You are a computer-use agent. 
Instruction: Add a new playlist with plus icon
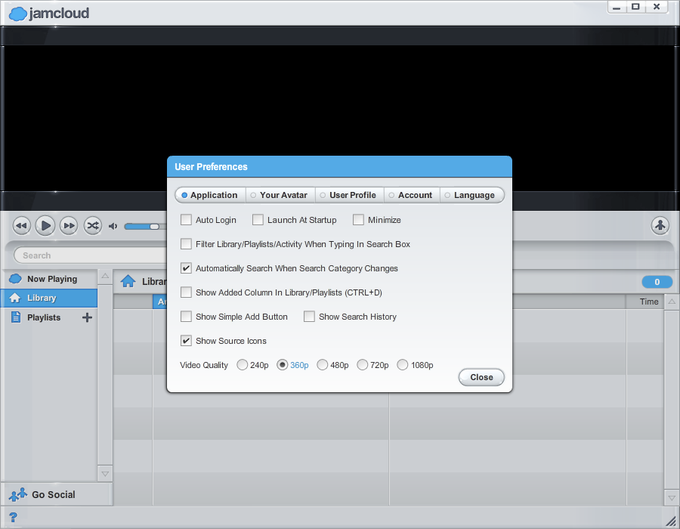click(x=87, y=317)
